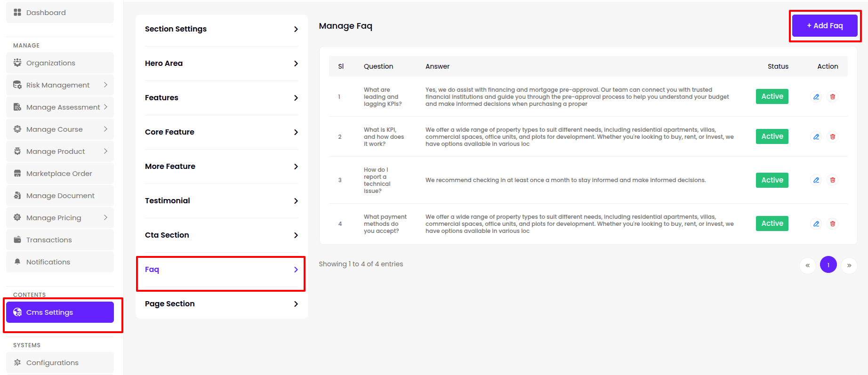The image size is (868, 375).
Task: Select page 1 in pagination
Action: coord(828,265)
